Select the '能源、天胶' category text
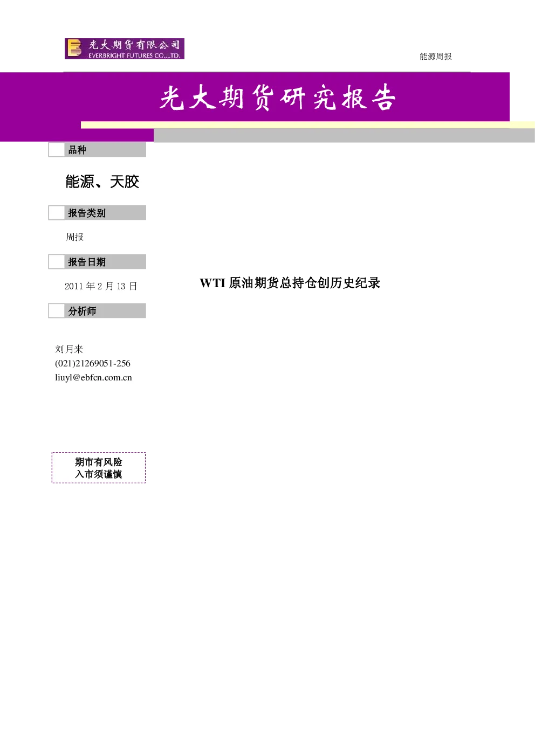Image resolution: width=535 pixels, height=756 pixels. pyautogui.click(x=102, y=182)
